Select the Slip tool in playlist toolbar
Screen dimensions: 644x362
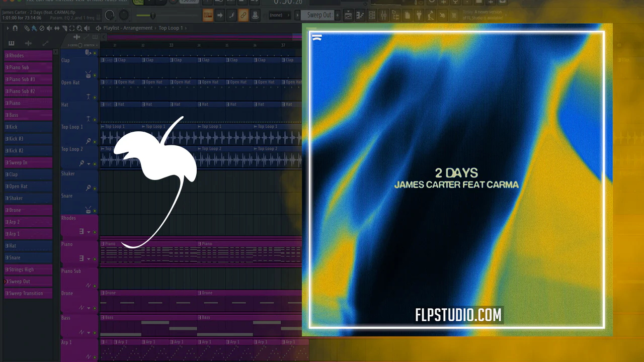tap(57, 28)
